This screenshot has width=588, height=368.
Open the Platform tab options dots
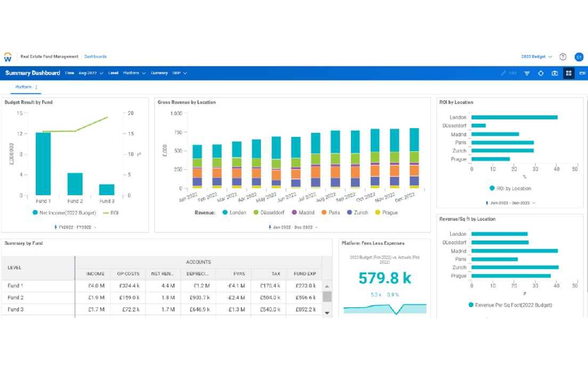point(36,87)
